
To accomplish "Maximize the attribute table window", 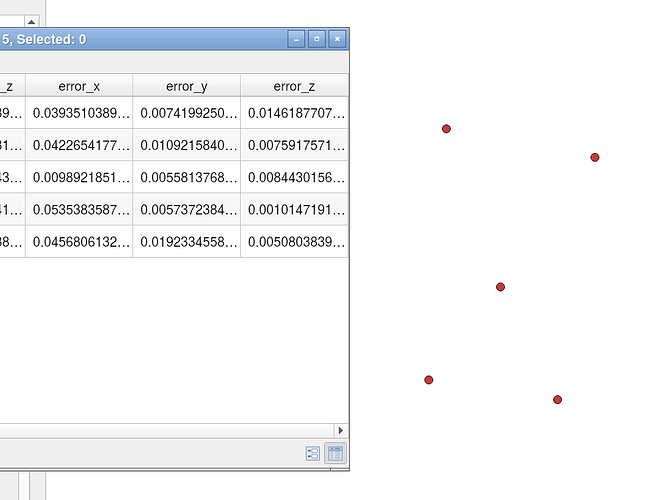I will 317,39.
